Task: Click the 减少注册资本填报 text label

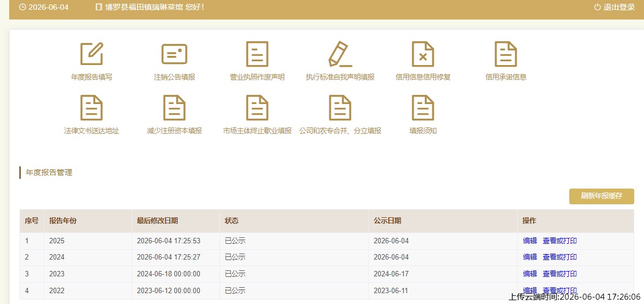Action: click(x=174, y=131)
